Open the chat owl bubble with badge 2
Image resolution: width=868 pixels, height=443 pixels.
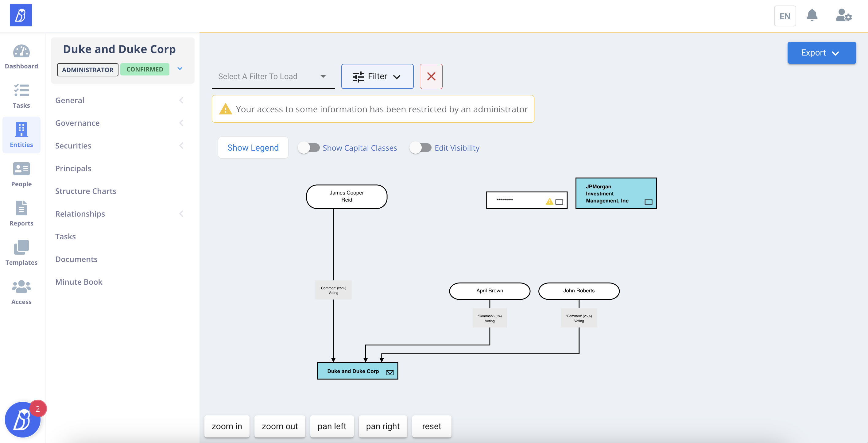click(x=23, y=419)
